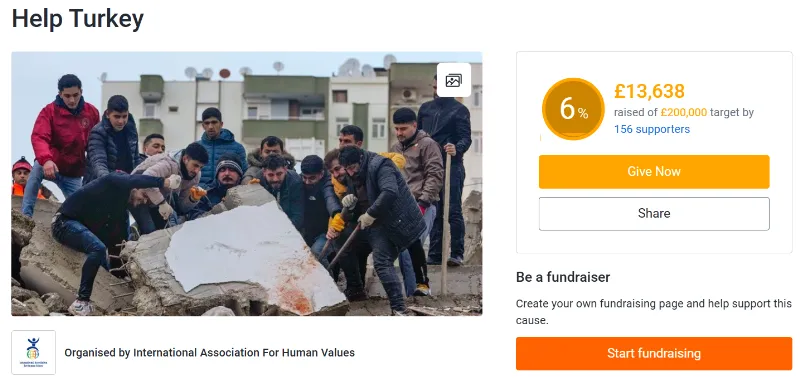Viewport: 800px width, 380px height.
Task: Click the £13,638 raised amount
Action: (649, 91)
